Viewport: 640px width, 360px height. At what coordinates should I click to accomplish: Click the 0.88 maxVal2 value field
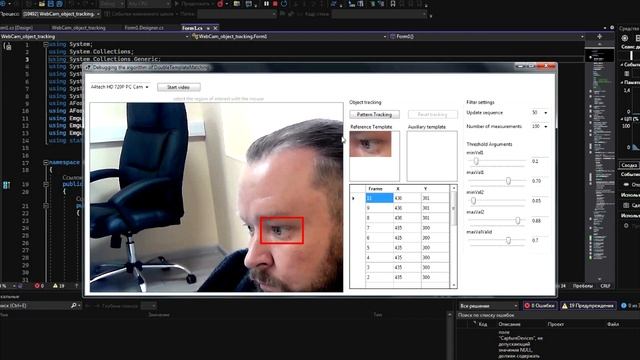(x=539, y=220)
